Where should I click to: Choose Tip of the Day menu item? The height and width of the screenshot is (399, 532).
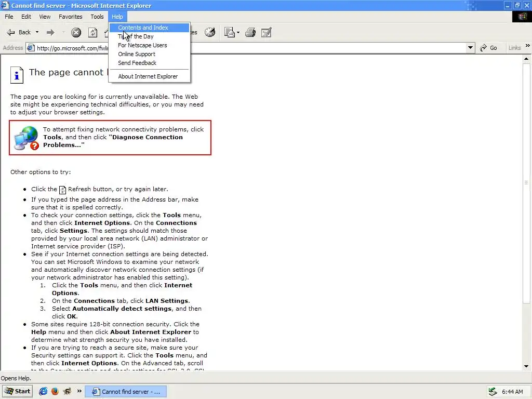click(x=149, y=36)
